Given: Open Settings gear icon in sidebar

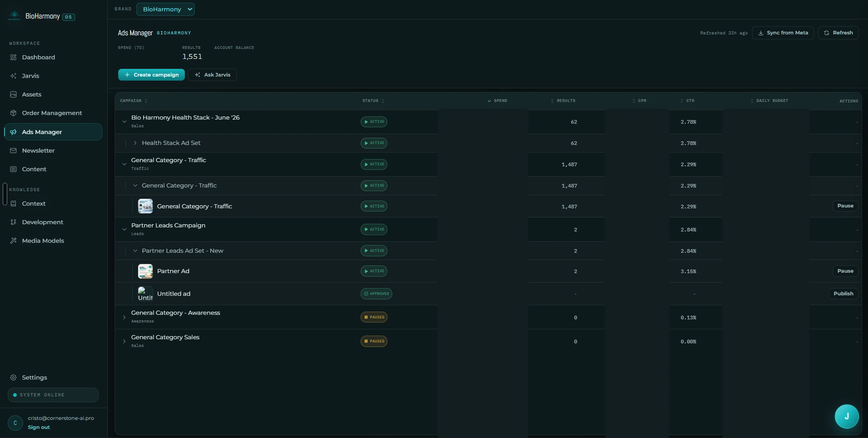Looking at the screenshot, I should click(x=13, y=378).
